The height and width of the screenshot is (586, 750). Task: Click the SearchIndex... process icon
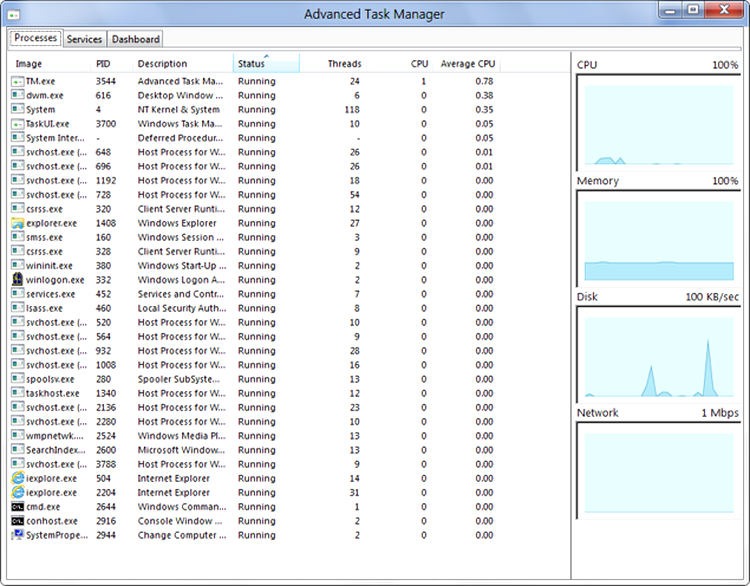[18, 450]
